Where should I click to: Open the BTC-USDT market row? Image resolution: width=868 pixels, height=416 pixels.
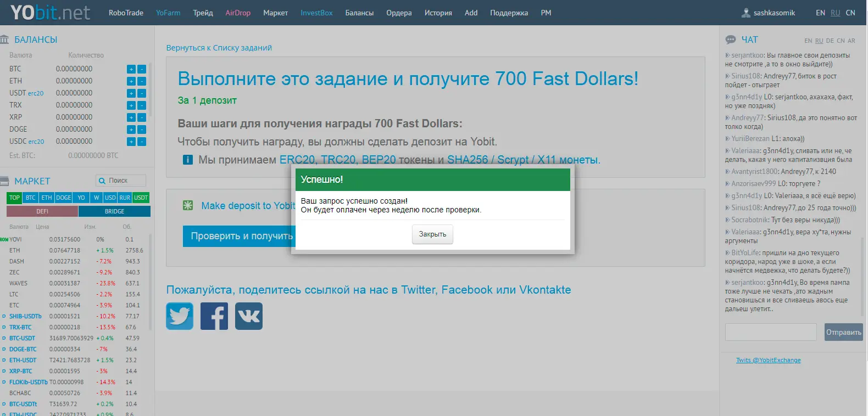[76, 338]
